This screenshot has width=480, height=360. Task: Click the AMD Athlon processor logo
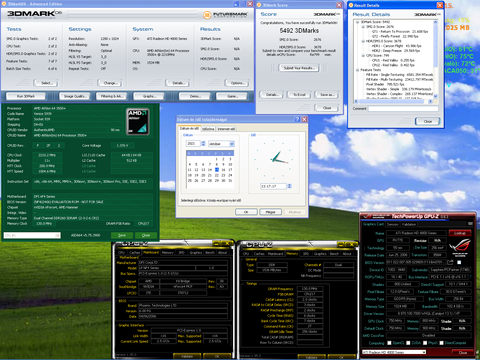(138, 122)
